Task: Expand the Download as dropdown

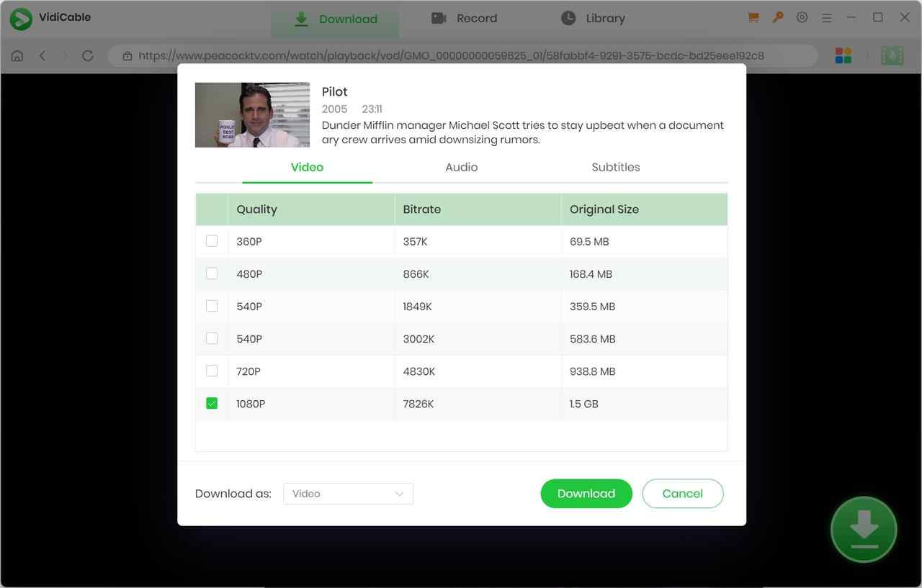Action: pyautogui.click(x=348, y=494)
